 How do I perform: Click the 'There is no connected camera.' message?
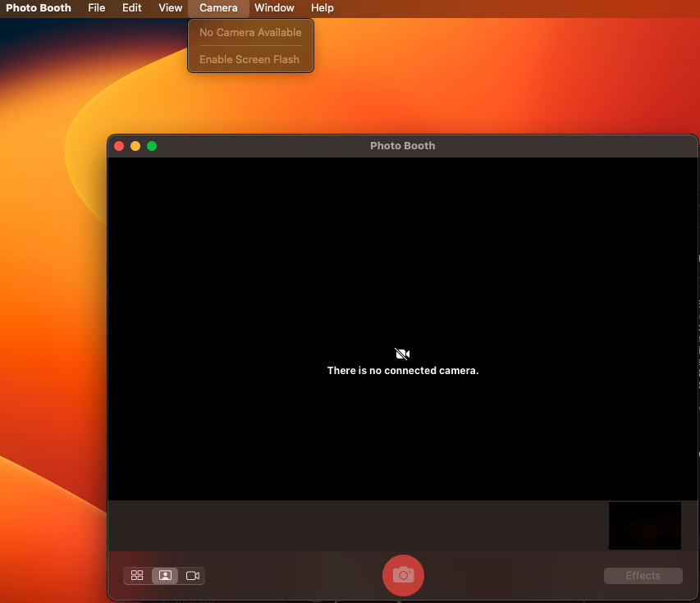pos(403,371)
